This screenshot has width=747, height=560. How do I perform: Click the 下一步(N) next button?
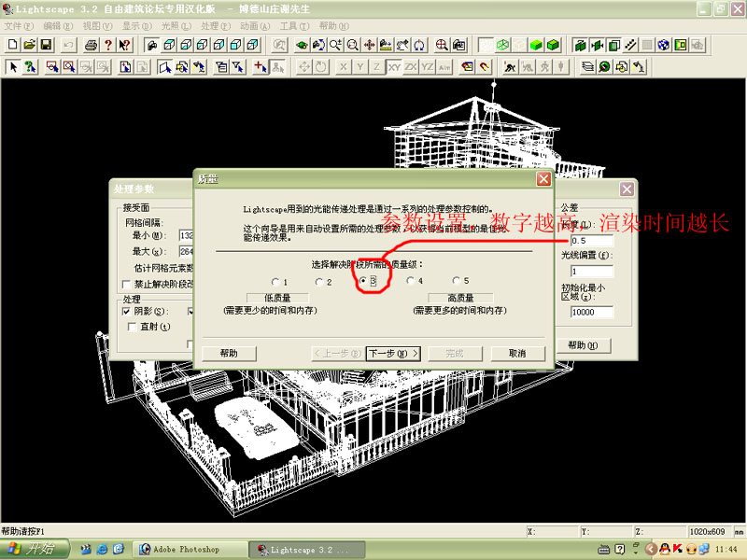[x=393, y=354]
